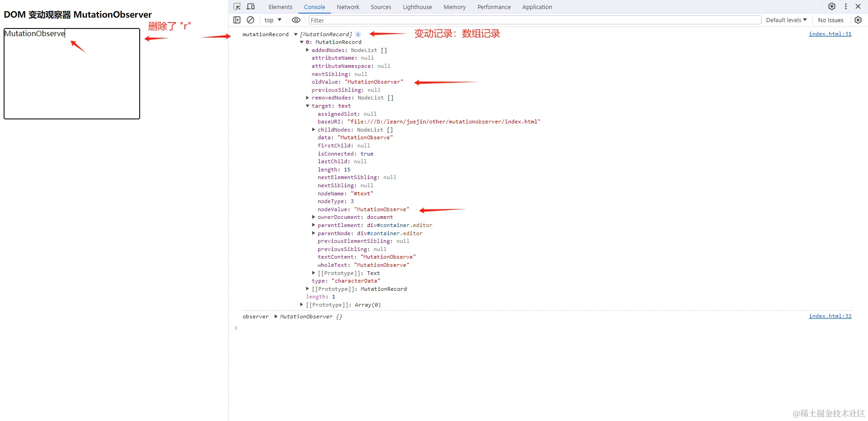Click the textContent "MutationObserve" value
The image size is (868, 421).
click(388, 257)
